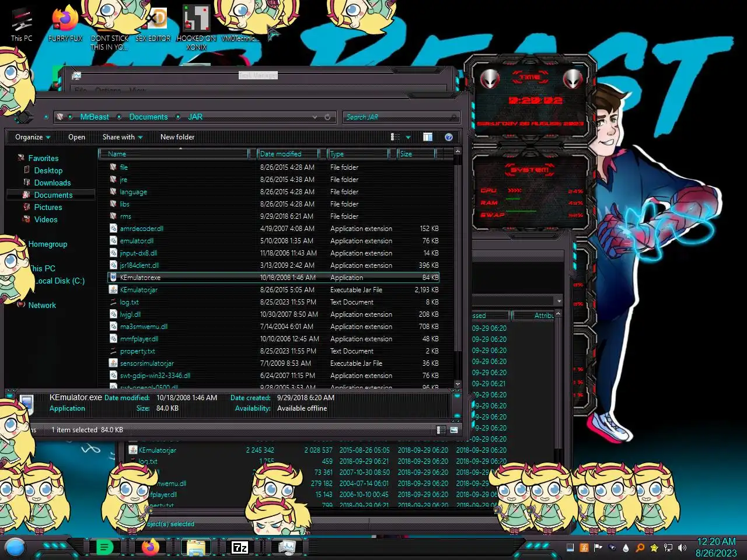This screenshot has height=560, width=747.
Task: Select the swt-gdip-win32-3346.dll file row
Action: coord(274,376)
